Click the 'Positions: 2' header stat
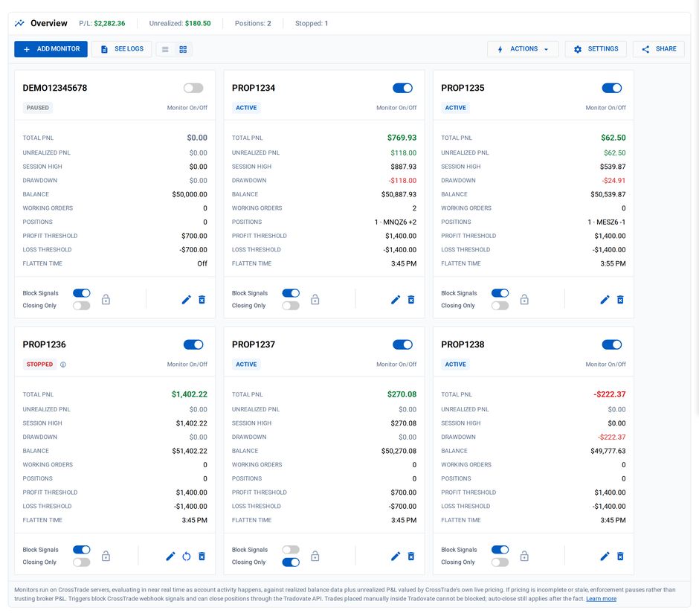 tap(253, 23)
